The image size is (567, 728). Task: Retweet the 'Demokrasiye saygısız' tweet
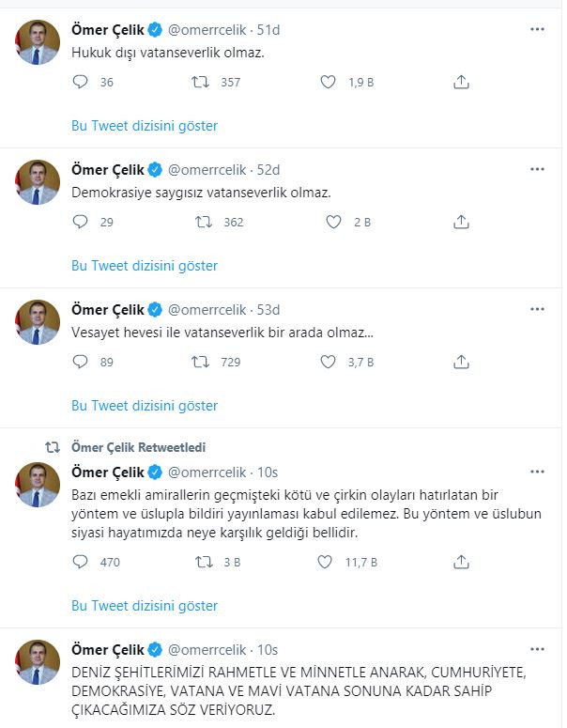coord(202,223)
